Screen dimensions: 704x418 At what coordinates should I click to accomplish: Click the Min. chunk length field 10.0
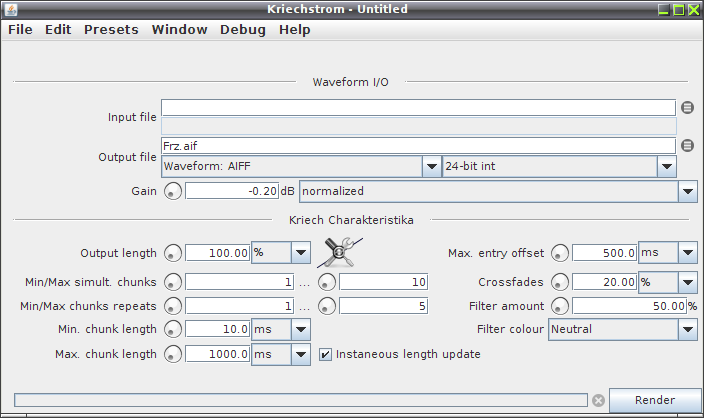coord(217,330)
